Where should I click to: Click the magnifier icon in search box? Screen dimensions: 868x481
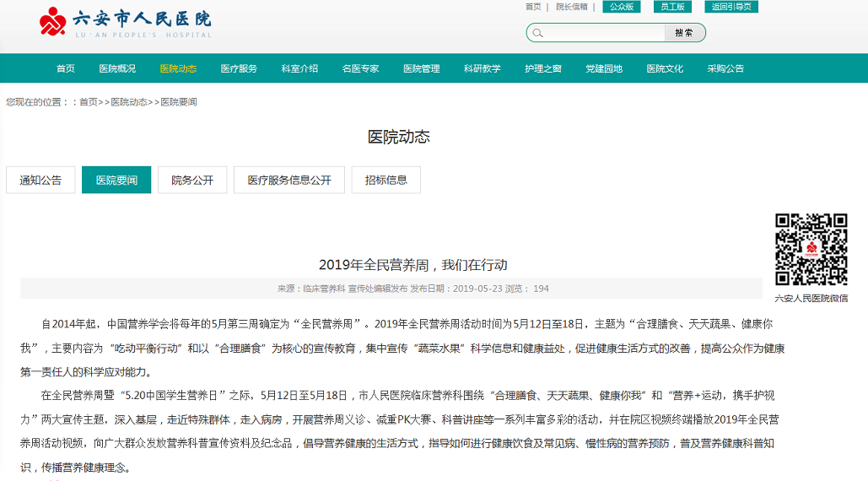point(538,33)
